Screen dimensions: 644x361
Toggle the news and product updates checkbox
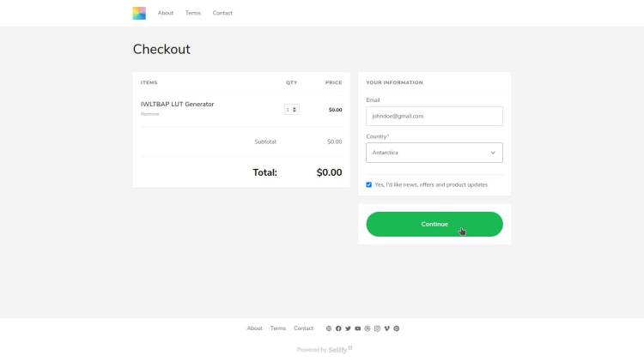369,185
